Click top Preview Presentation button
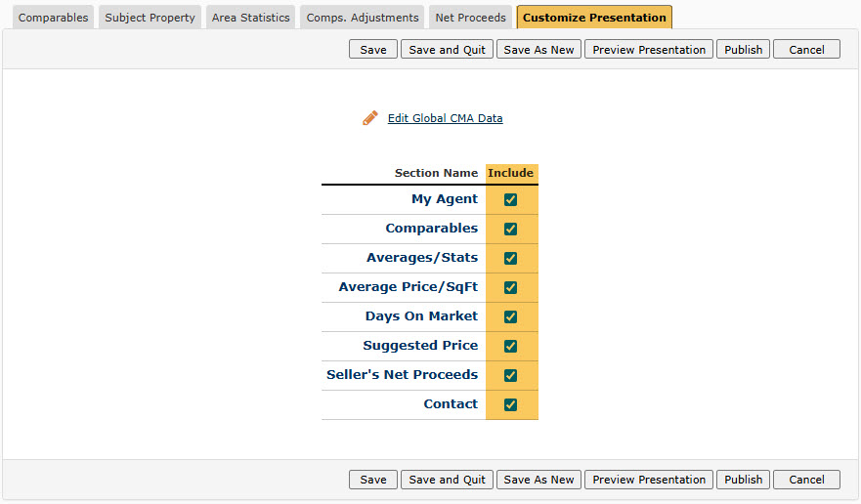861x504 pixels. coord(649,50)
